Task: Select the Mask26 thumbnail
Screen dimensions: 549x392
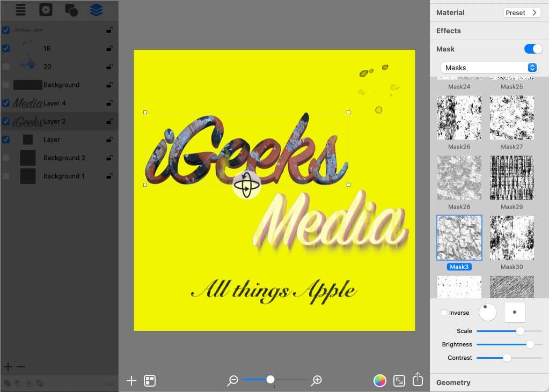Action: (459, 117)
